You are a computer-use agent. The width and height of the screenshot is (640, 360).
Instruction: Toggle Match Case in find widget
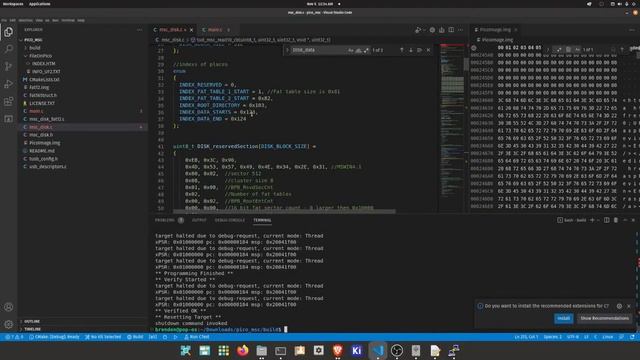[x=351, y=50]
